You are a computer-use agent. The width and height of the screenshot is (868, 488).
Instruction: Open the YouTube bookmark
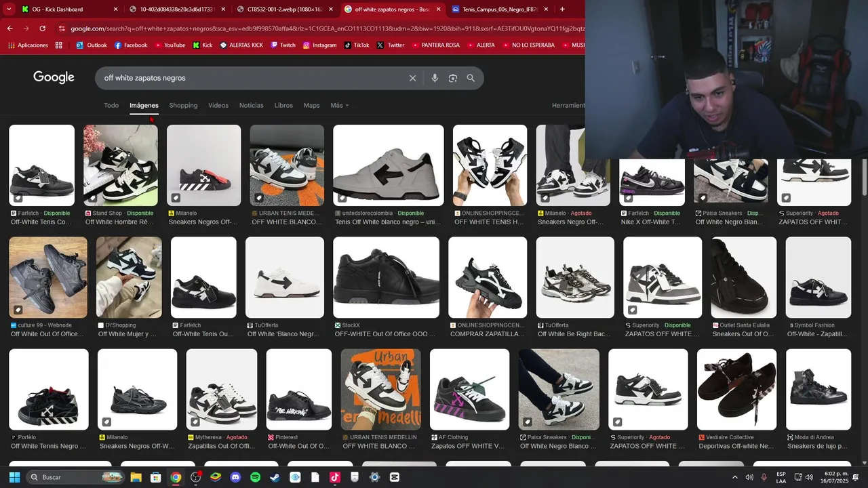(x=170, y=45)
